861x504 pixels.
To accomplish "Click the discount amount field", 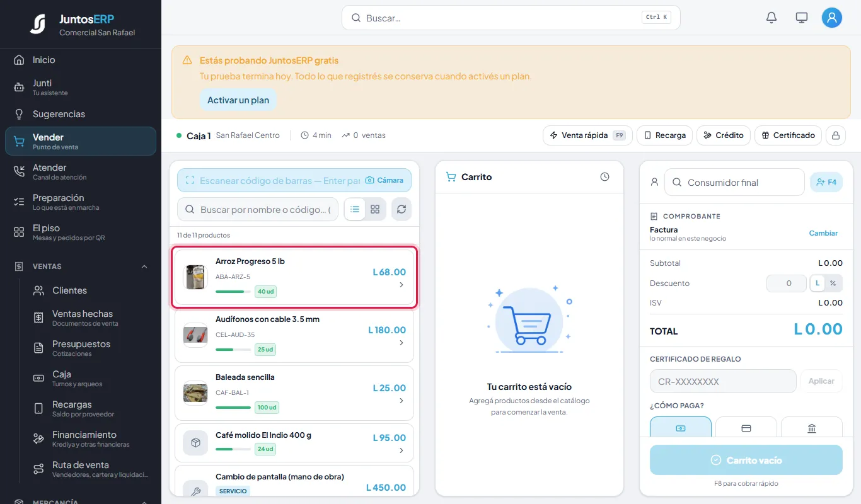I will 787,283.
